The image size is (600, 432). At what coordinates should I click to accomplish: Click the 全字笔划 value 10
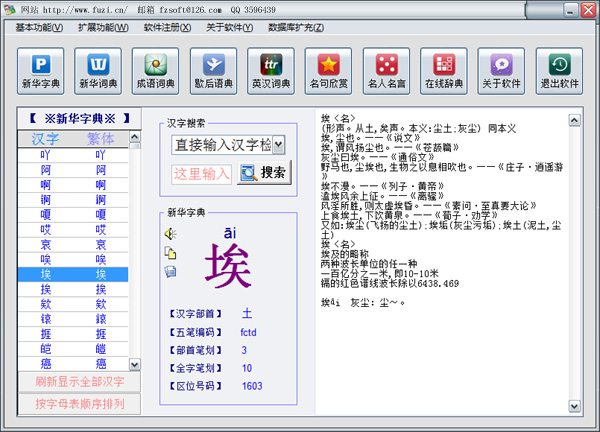click(247, 368)
